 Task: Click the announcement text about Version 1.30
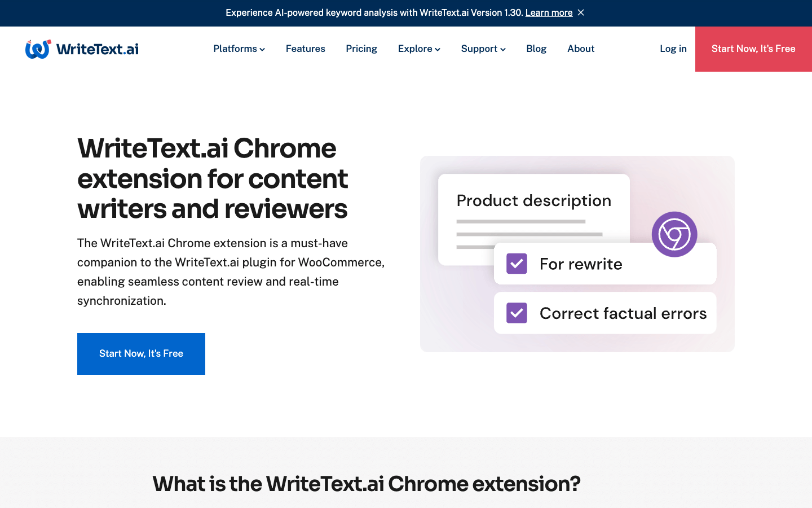coord(374,12)
